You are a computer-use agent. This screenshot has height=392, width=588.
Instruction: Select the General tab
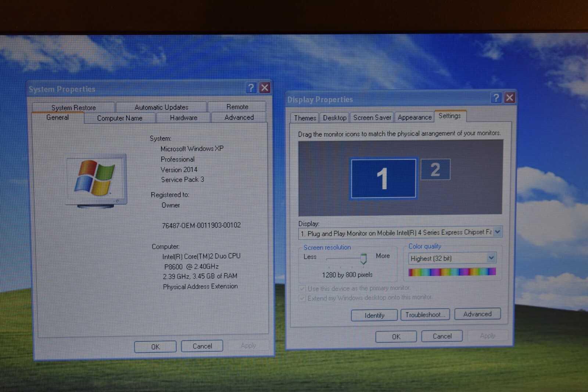click(x=58, y=118)
